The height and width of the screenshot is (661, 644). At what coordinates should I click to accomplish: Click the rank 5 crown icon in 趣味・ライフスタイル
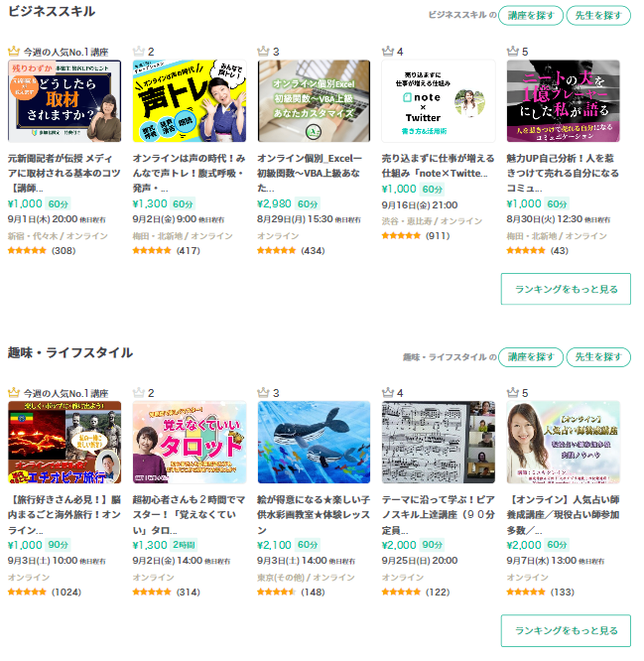click(x=512, y=393)
